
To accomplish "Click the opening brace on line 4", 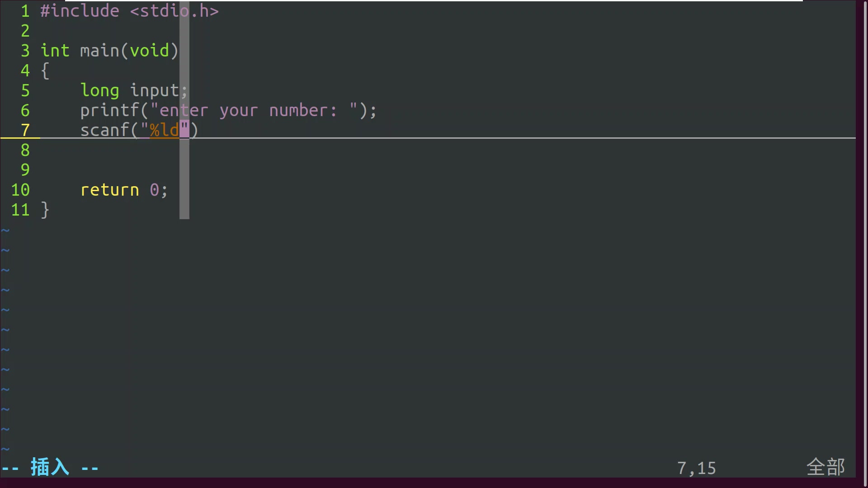I will tap(45, 70).
